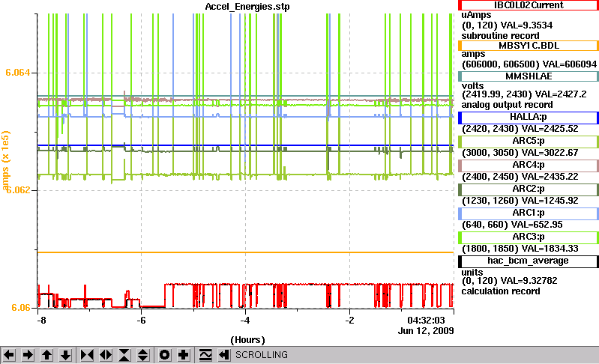
Task: Click the SCROLLING status text
Action: tap(262, 355)
